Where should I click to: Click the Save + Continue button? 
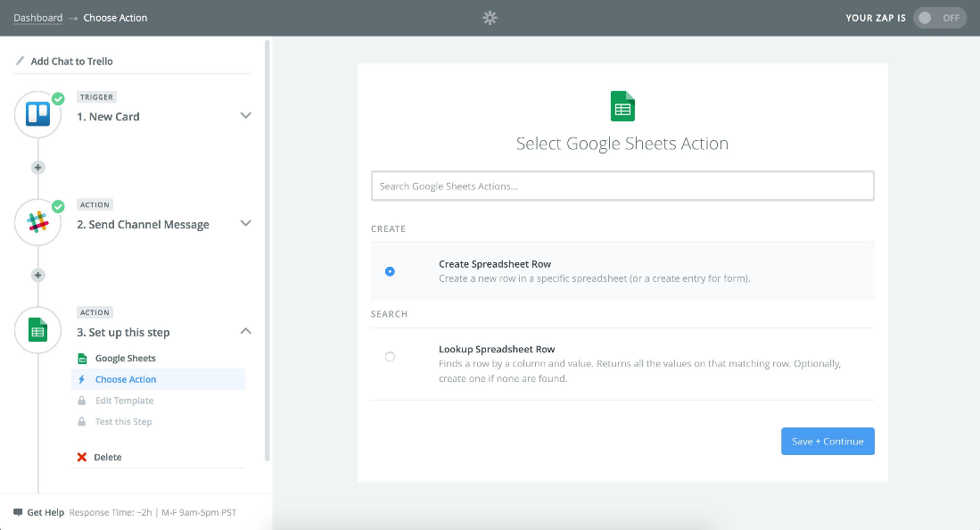[x=828, y=442]
